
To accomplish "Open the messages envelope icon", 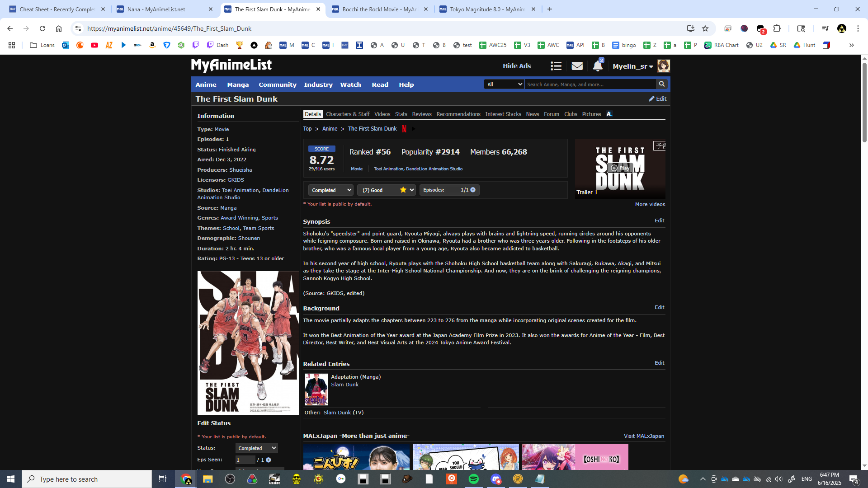I will 577,66.
